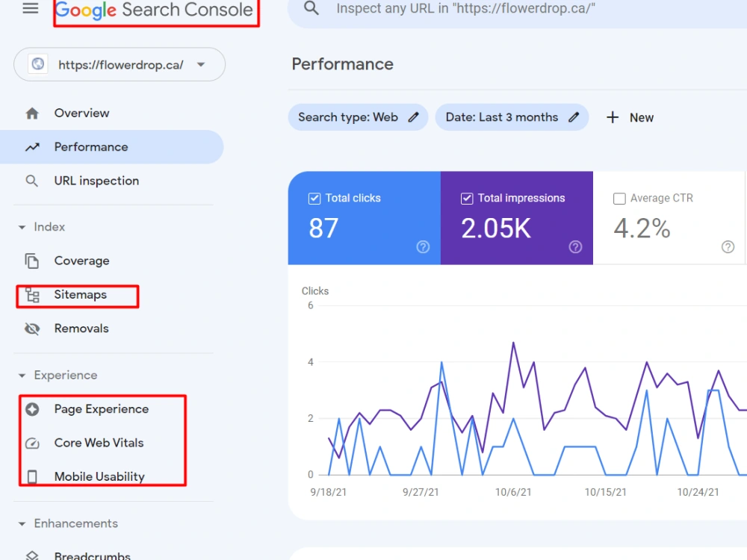
Task: Click the 87 total clicks value
Action: tap(323, 228)
